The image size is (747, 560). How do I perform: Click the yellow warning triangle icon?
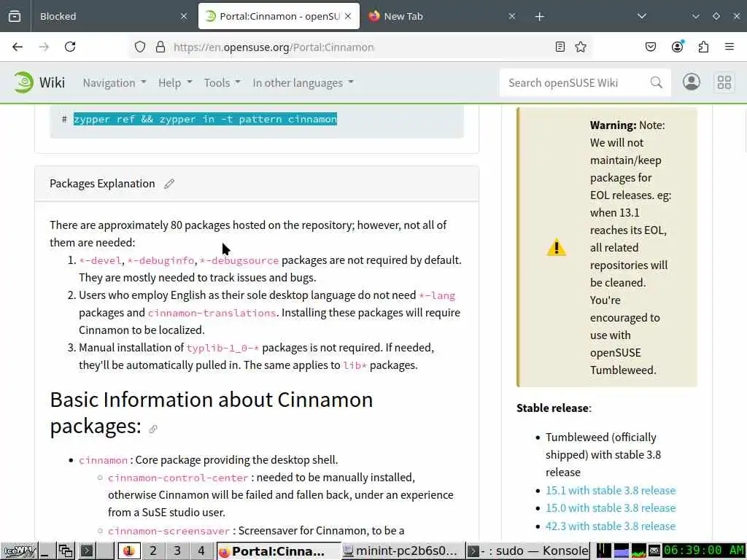pos(556,248)
